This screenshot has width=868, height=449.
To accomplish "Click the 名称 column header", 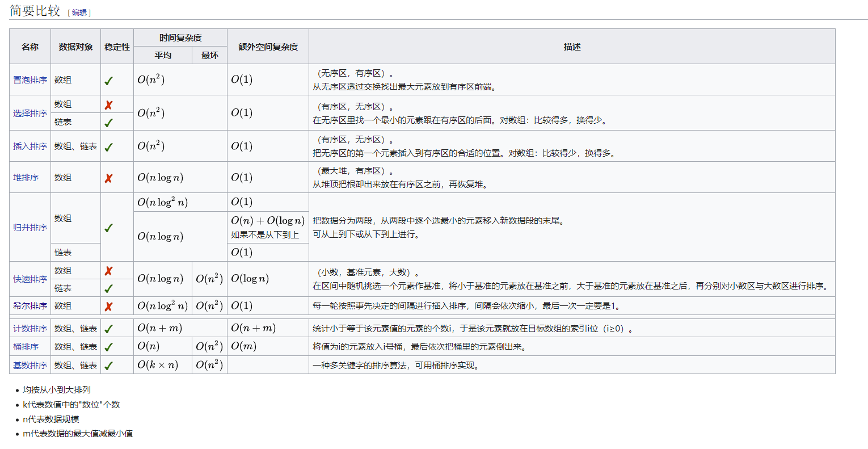I will tap(30, 47).
